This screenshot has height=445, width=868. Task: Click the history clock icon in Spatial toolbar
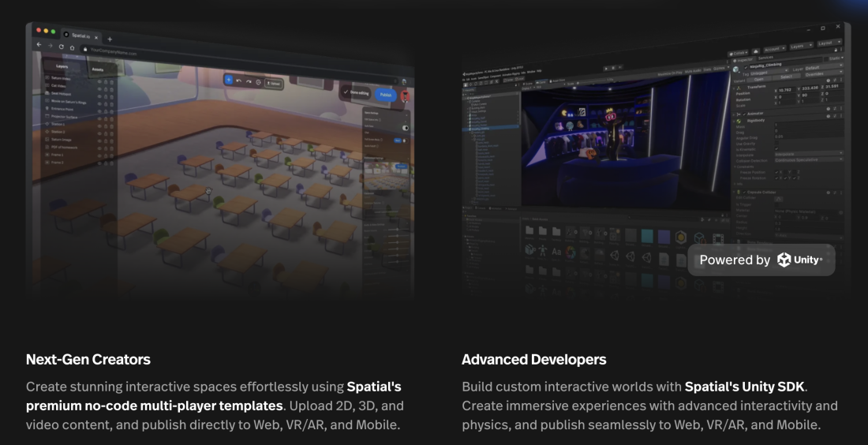(259, 83)
